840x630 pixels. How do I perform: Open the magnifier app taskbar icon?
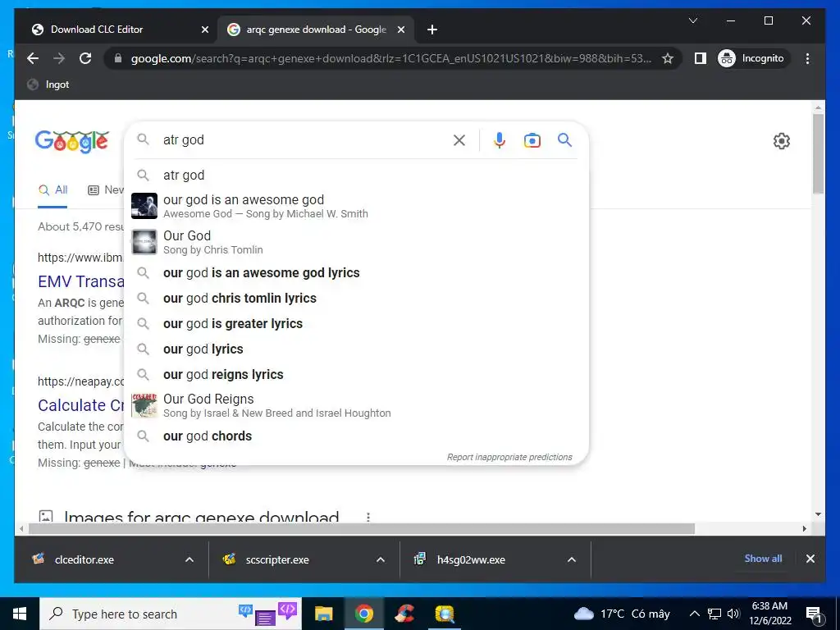pos(444,614)
